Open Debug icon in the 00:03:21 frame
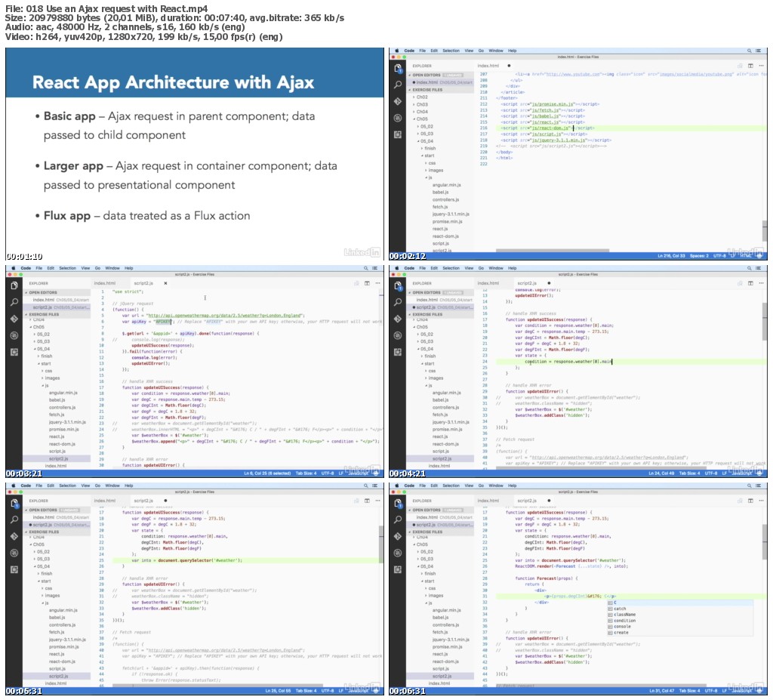Viewport: 773px width, 700px height. [14, 335]
